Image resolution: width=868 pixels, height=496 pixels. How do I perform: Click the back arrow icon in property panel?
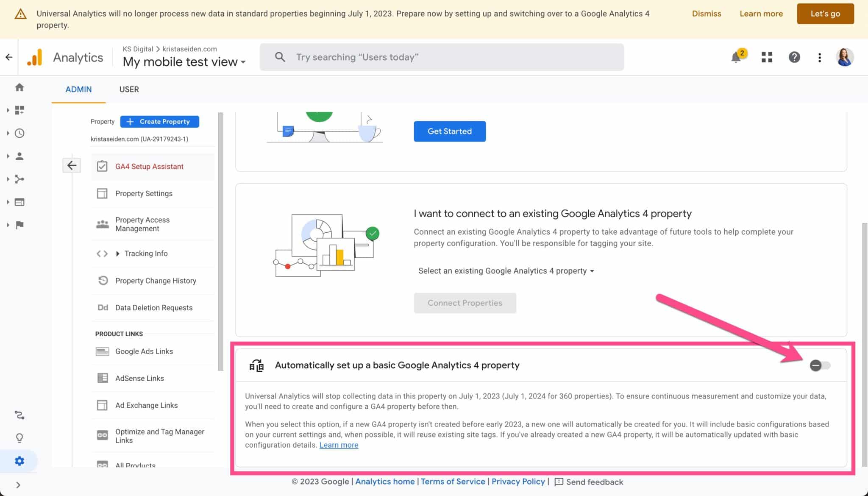pyautogui.click(x=72, y=165)
